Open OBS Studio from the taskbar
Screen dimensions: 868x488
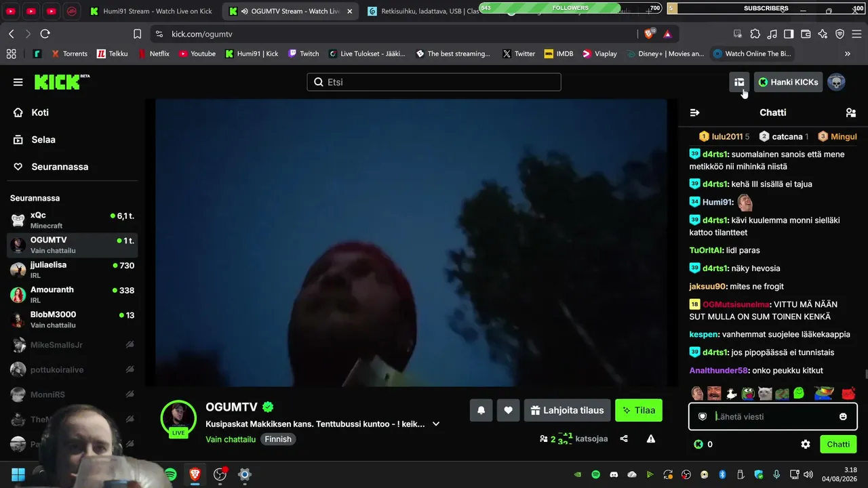[x=220, y=474]
